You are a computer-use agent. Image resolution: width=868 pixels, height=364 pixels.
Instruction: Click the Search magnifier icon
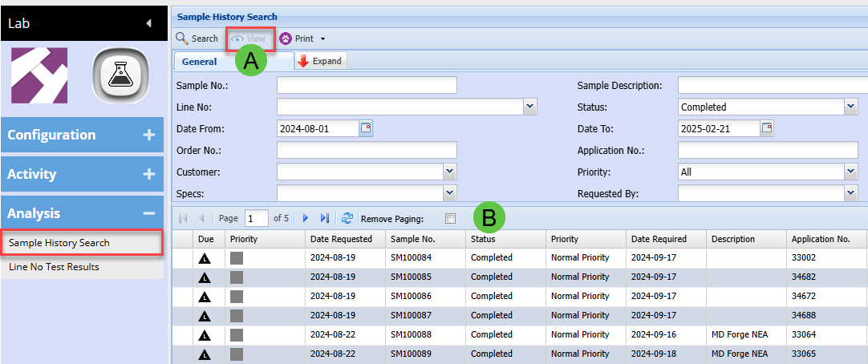point(182,38)
